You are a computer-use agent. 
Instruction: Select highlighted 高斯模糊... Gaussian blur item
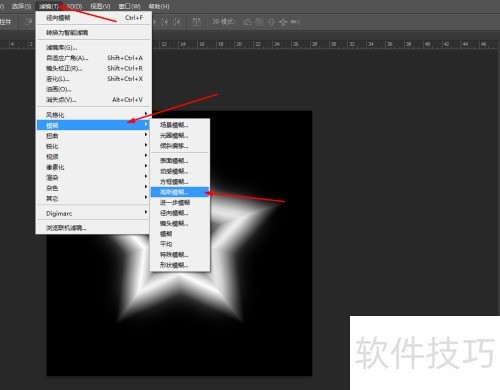tap(180, 192)
